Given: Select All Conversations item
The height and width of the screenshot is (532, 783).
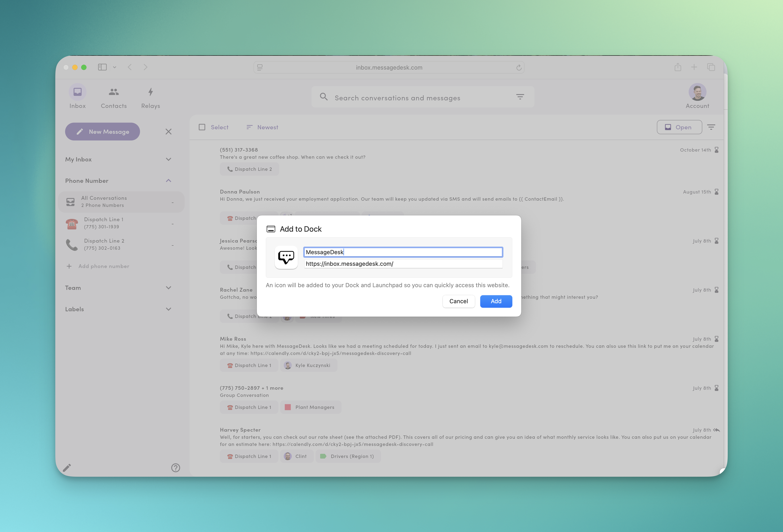Looking at the screenshot, I should pyautogui.click(x=104, y=202).
